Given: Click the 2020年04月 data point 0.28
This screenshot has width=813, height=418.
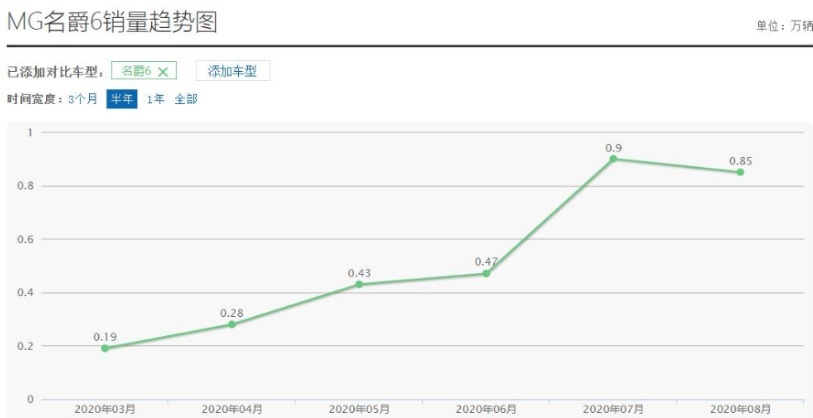Looking at the screenshot, I should (232, 324).
